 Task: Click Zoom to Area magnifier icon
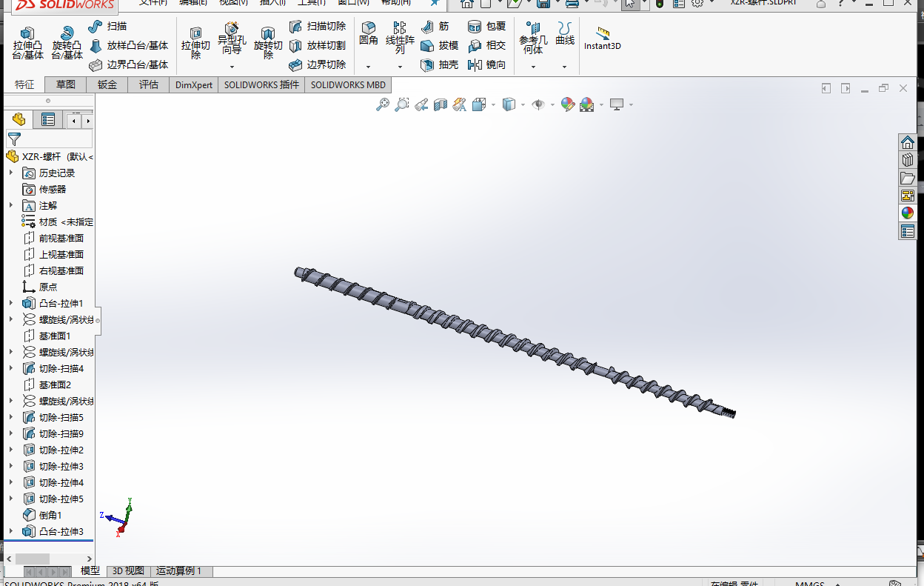tap(402, 104)
